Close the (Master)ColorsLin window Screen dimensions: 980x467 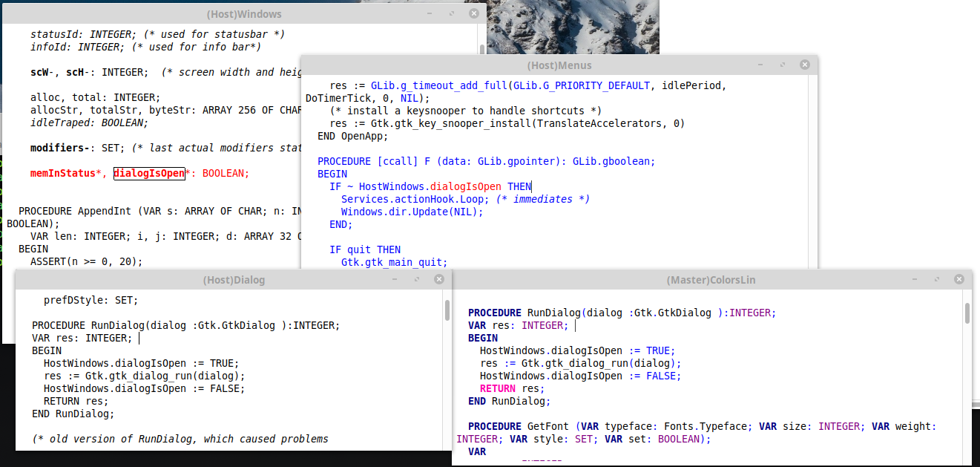click(960, 280)
